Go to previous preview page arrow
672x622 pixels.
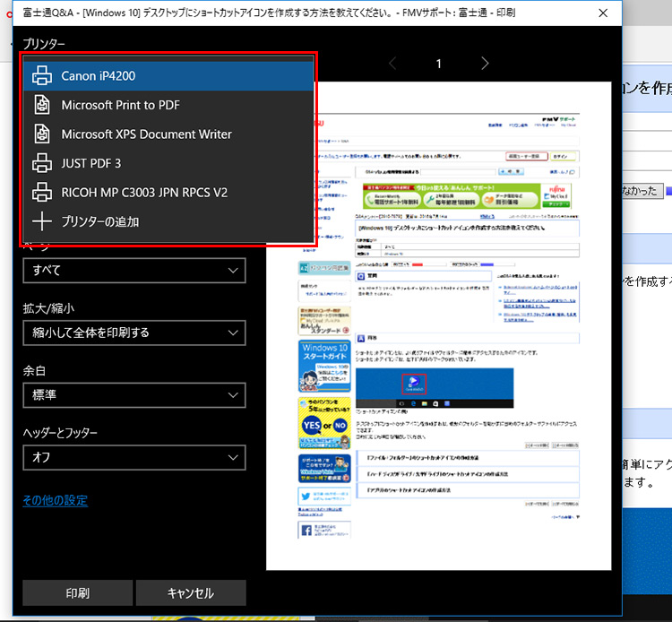392,63
